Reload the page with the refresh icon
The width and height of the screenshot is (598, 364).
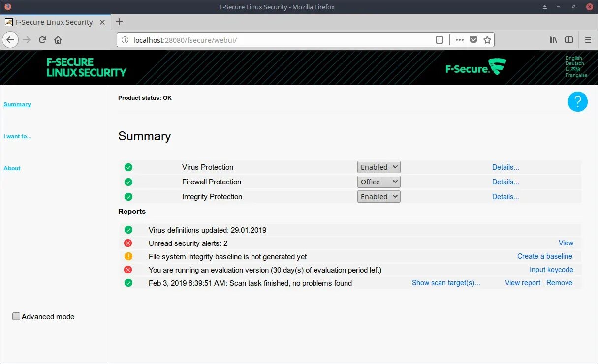[x=42, y=40]
